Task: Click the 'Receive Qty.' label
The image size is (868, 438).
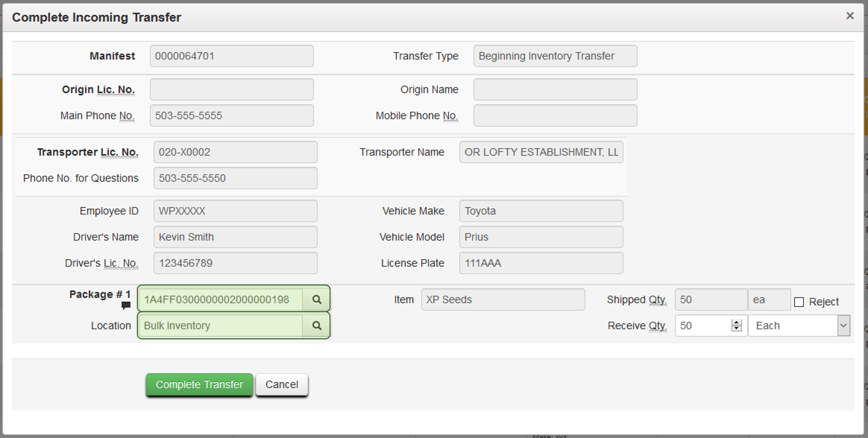Action: (x=637, y=326)
